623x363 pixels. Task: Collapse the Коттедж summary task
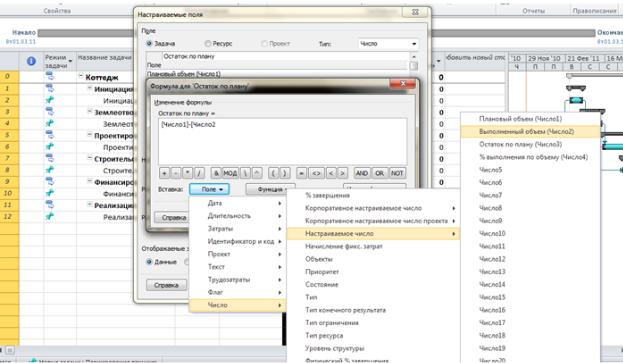[81, 76]
